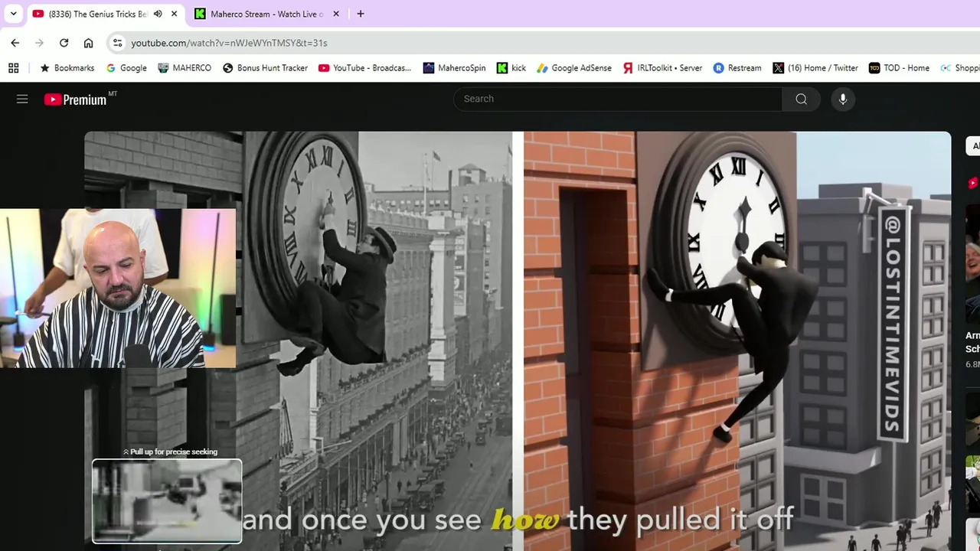Open the kick bookmark
Image resolution: width=980 pixels, height=551 pixels.
coord(511,68)
